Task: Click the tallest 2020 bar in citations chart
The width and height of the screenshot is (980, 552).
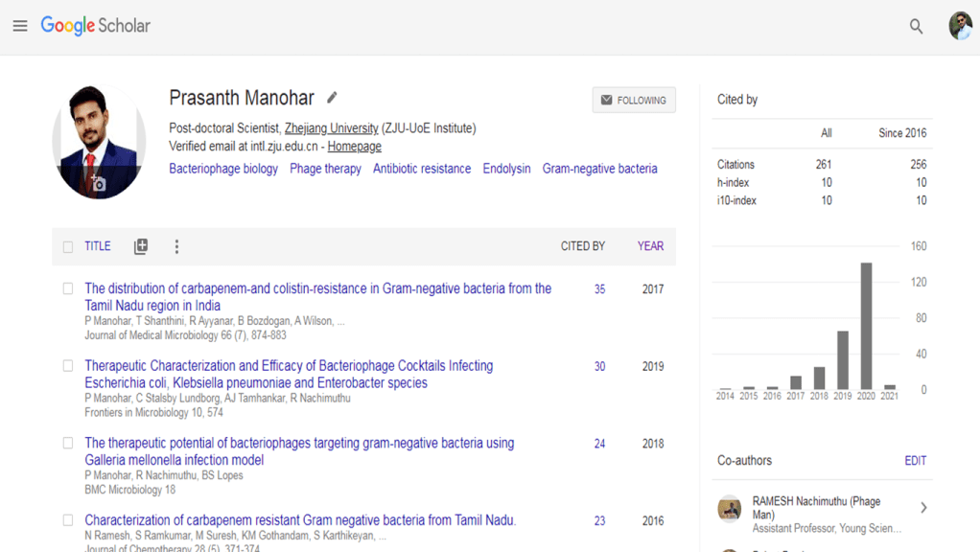Action: coord(866,326)
